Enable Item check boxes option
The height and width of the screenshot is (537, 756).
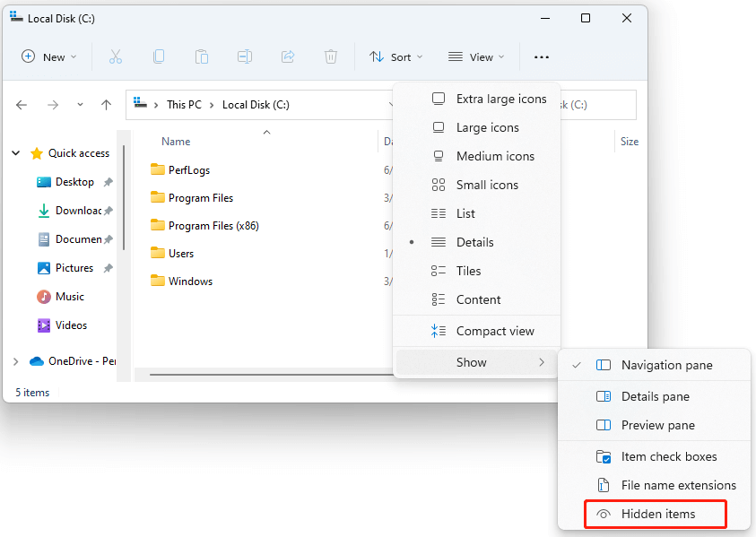coord(668,456)
